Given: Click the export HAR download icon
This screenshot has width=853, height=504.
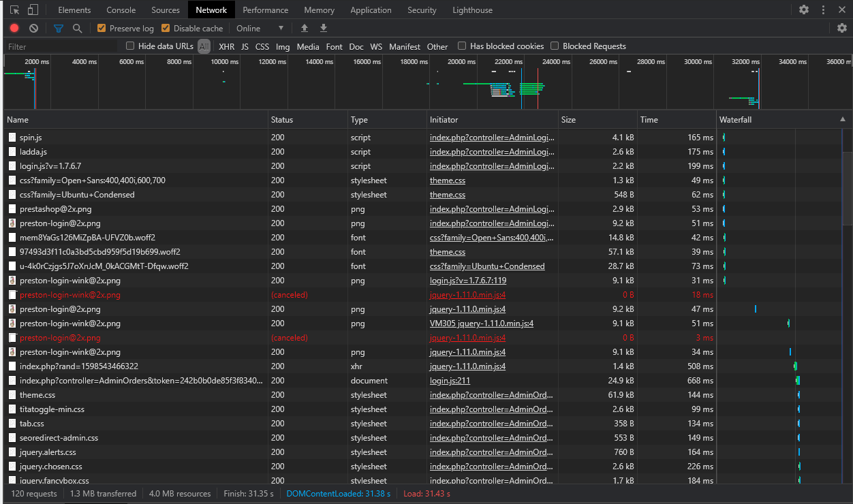Looking at the screenshot, I should coord(324,29).
